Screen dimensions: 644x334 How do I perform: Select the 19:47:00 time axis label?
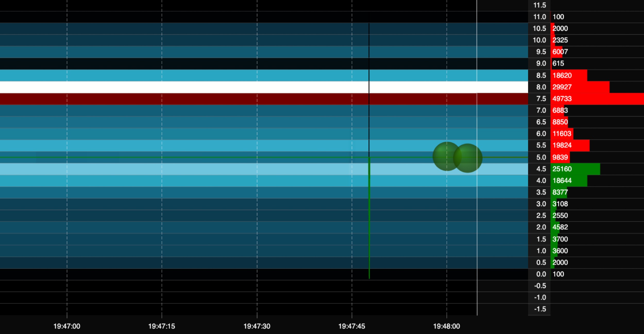(x=67, y=326)
